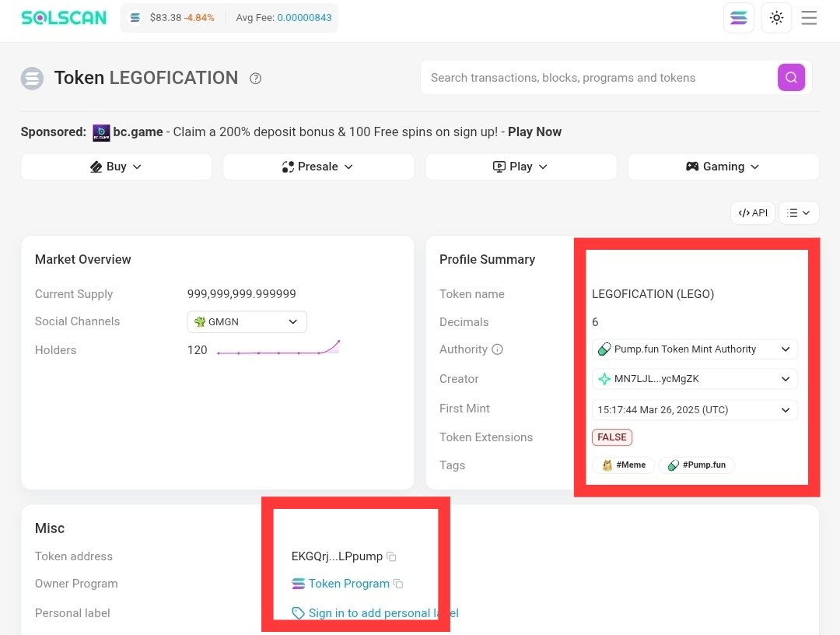Open the Buy dropdown menu

tap(116, 167)
